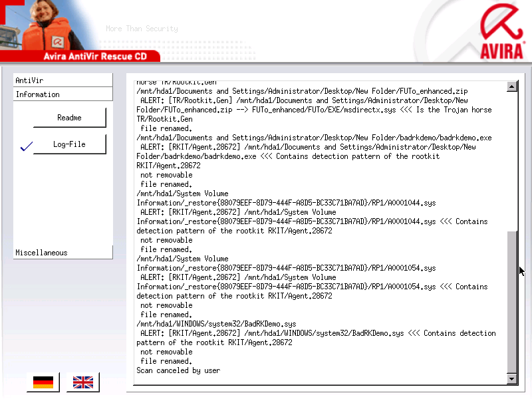532x399 pixels.
Task: Open the Information menu section
Action: click(63, 94)
